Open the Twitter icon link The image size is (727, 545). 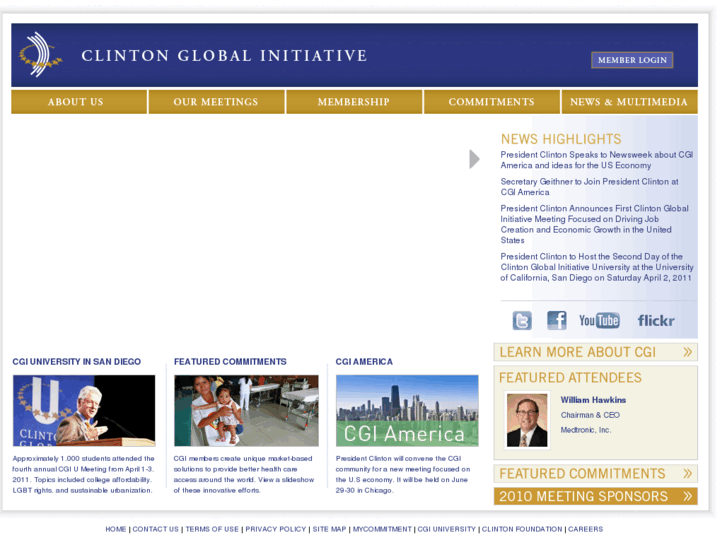pyautogui.click(x=522, y=321)
